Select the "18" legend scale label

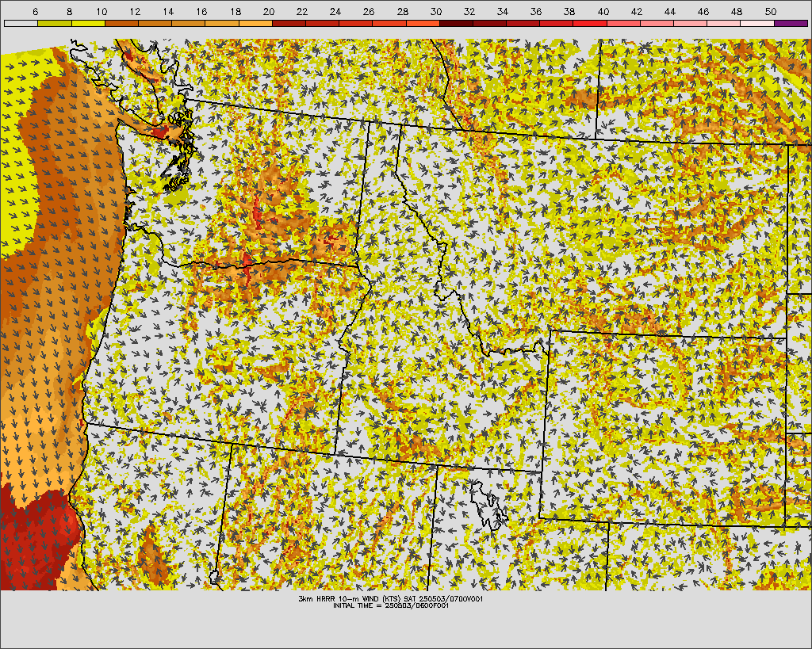tap(235, 11)
